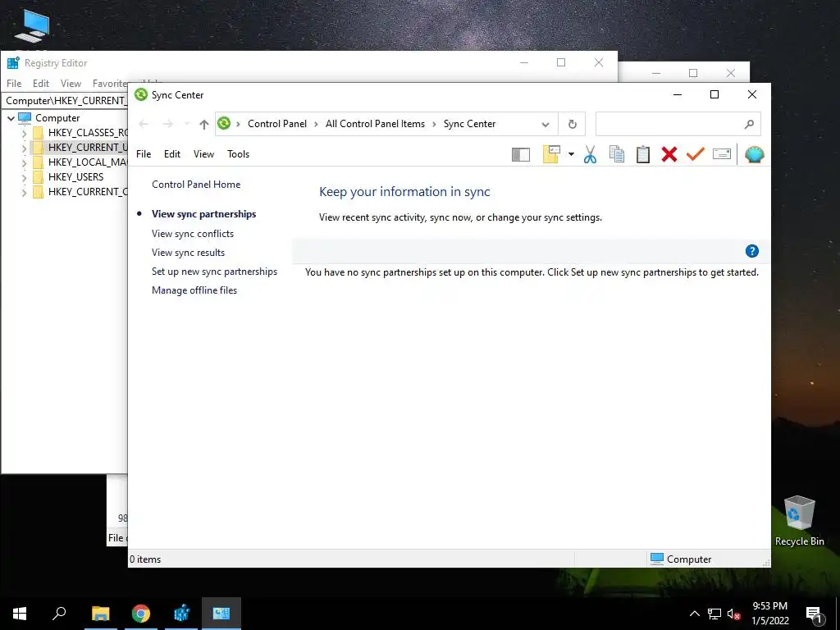840x630 pixels.
Task: Open the Windows Start menu
Action: pos(20,614)
